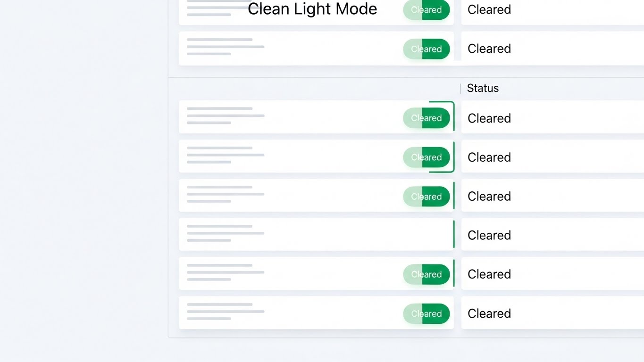
Task: Toggle Cleared pill in third row under Status
Action: click(x=426, y=197)
